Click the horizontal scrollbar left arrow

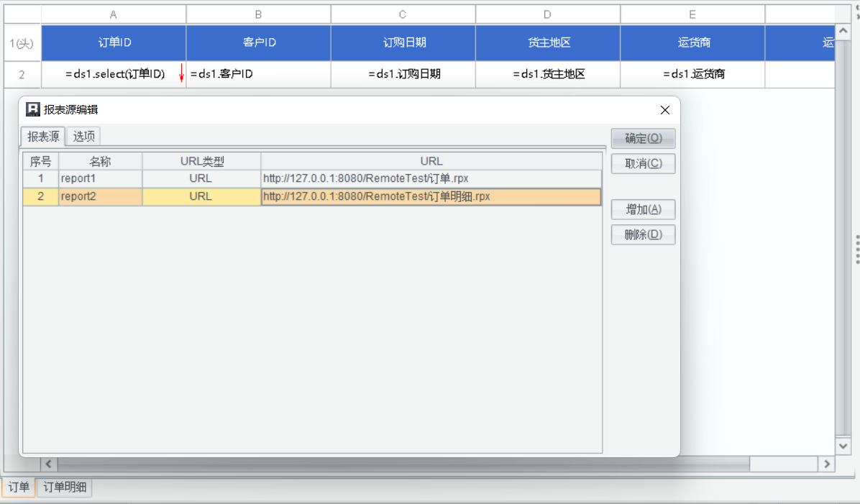point(49,464)
